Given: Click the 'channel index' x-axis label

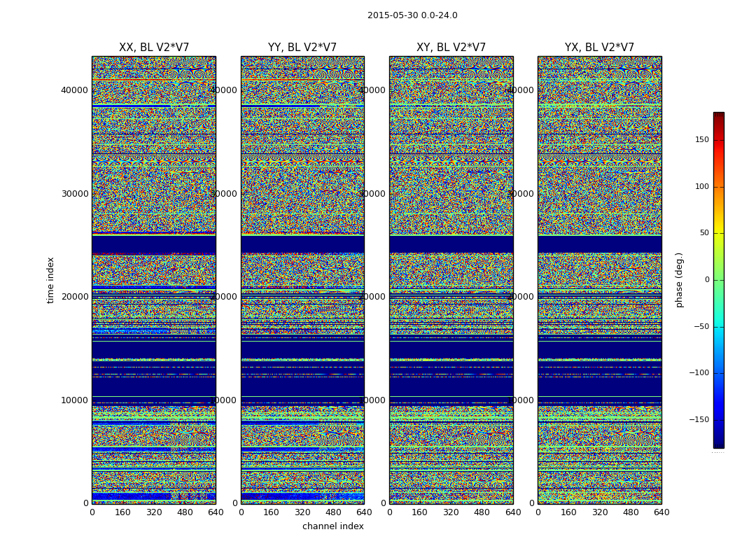Looking at the screenshot, I should (x=333, y=526).
